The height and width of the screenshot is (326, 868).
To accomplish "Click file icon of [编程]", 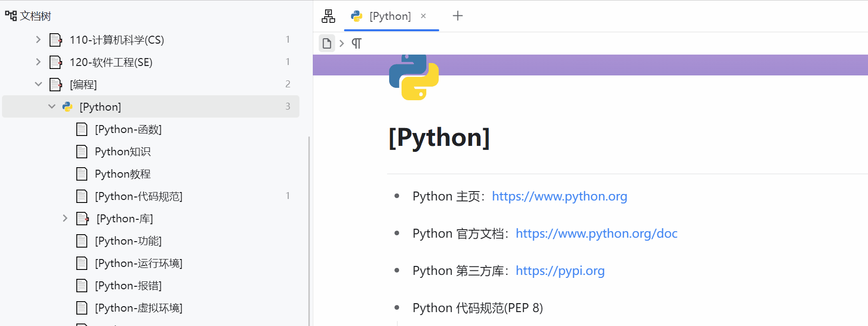I will coord(56,84).
